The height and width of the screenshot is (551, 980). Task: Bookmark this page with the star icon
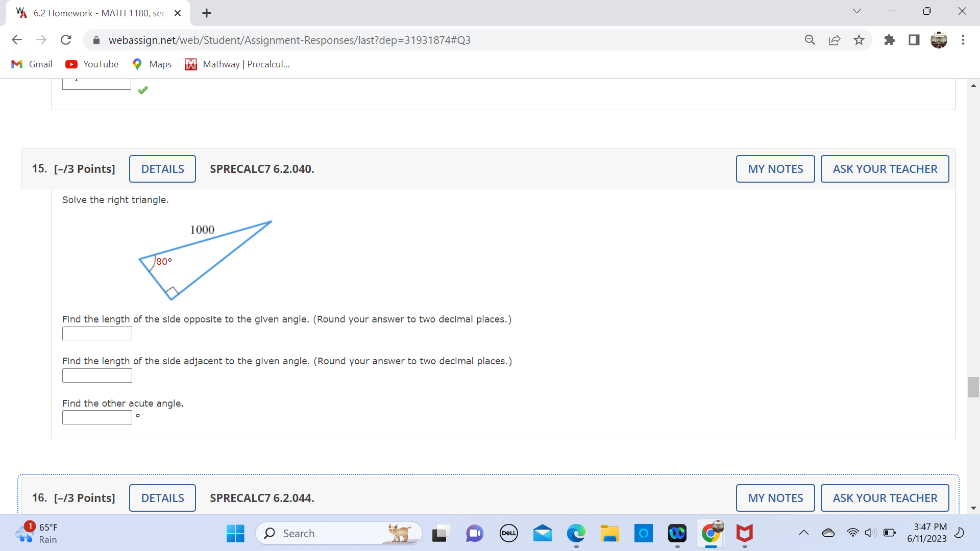click(859, 40)
